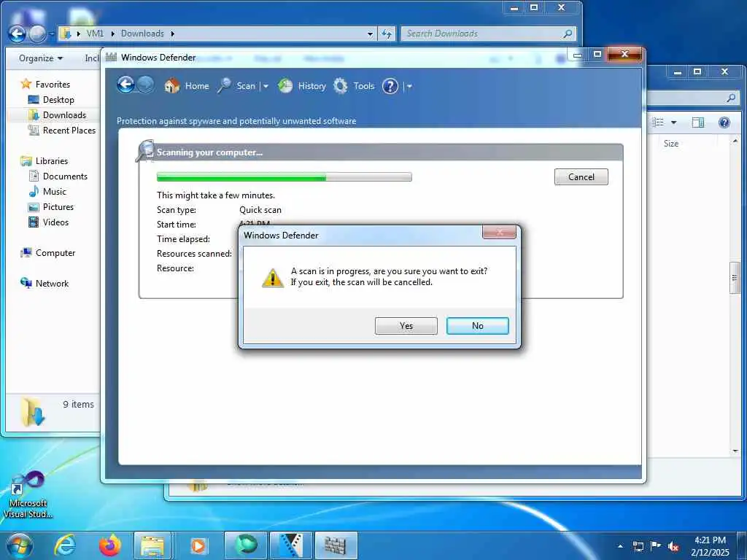Go back in Windows Defender
Viewport: 747px width, 560px height.
(125, 85)
